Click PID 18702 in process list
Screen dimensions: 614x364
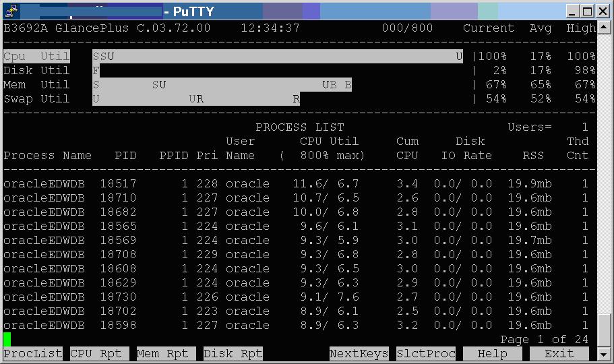click(x=118, y=311)
